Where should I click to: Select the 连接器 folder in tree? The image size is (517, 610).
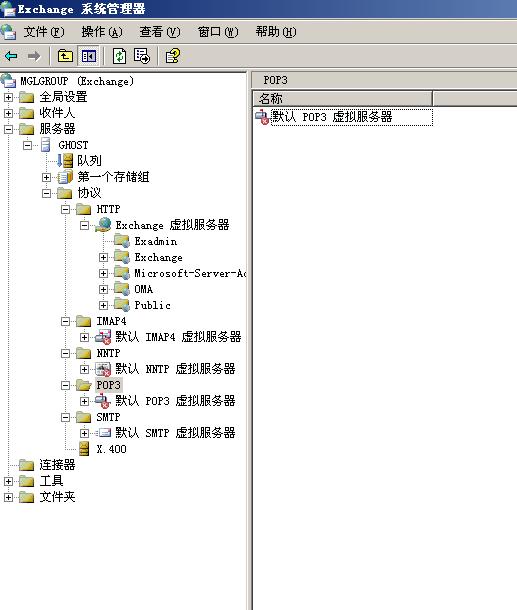point(57,465)
